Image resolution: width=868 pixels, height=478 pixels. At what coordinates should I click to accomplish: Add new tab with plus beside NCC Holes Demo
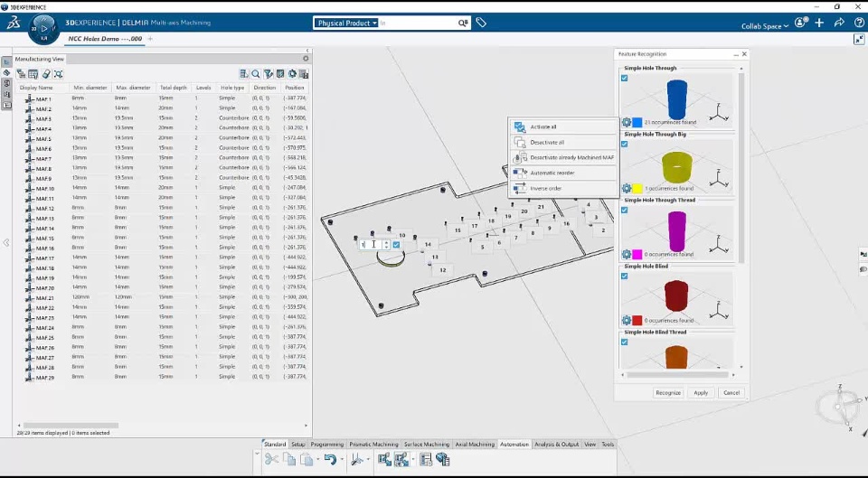click(151, 39)
